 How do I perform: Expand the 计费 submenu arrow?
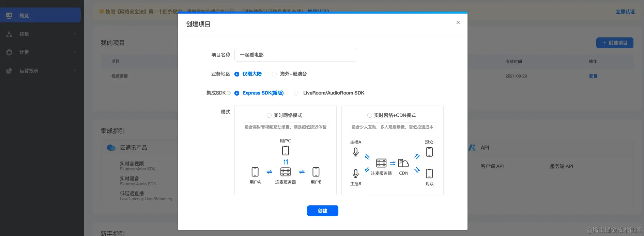pyautogui.click(x=75, y=52)
